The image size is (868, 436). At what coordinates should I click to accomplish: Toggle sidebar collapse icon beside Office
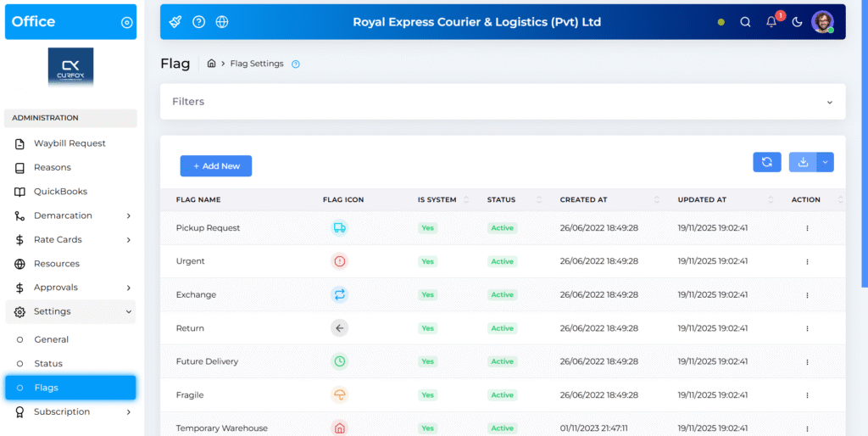[x=127, y=23]
